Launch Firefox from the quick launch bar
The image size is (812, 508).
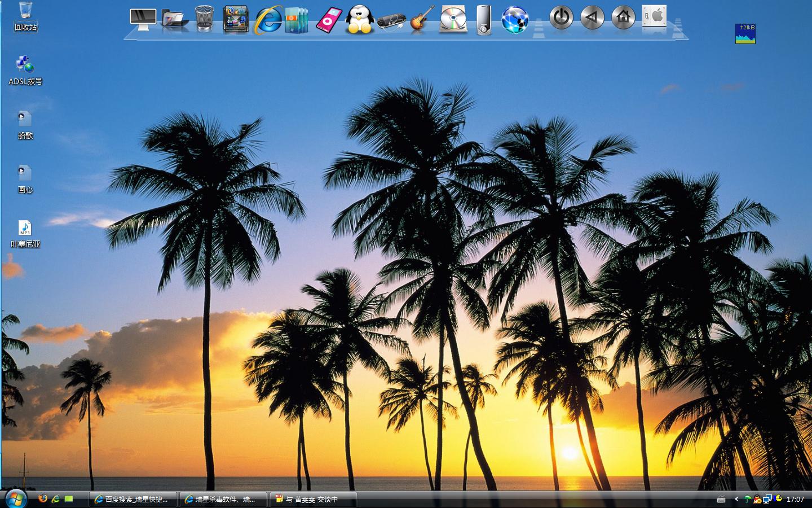42,499
